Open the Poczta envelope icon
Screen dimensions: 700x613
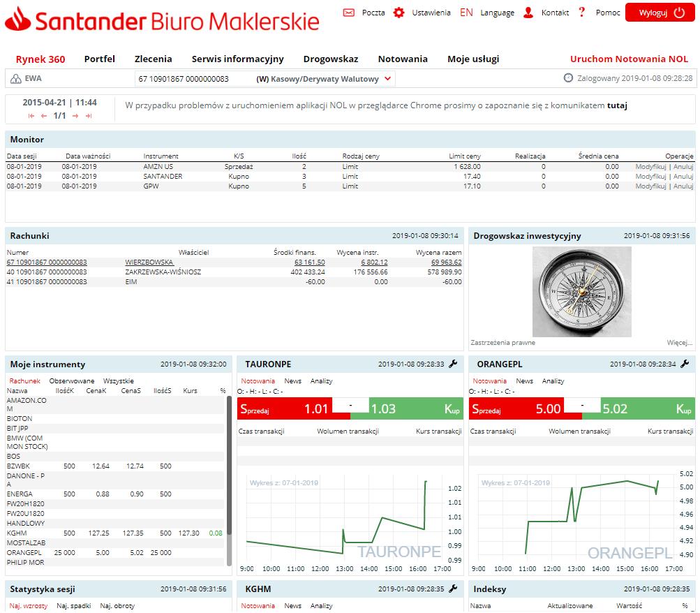pos(349,13)
